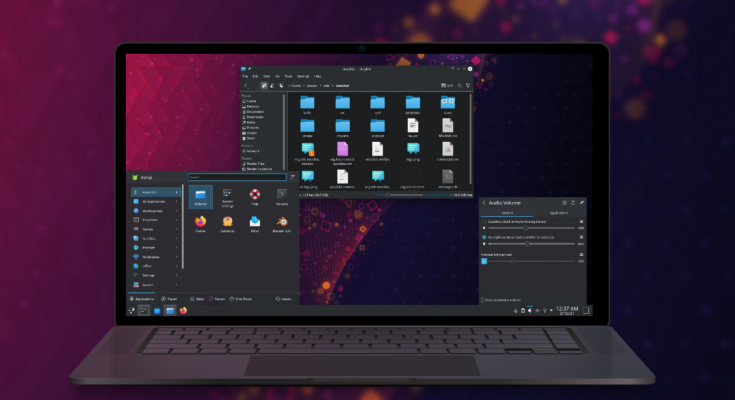Open System Settings in the launcher
The width and height of the screenshot is (735, 400).
(x=228, y=195)
